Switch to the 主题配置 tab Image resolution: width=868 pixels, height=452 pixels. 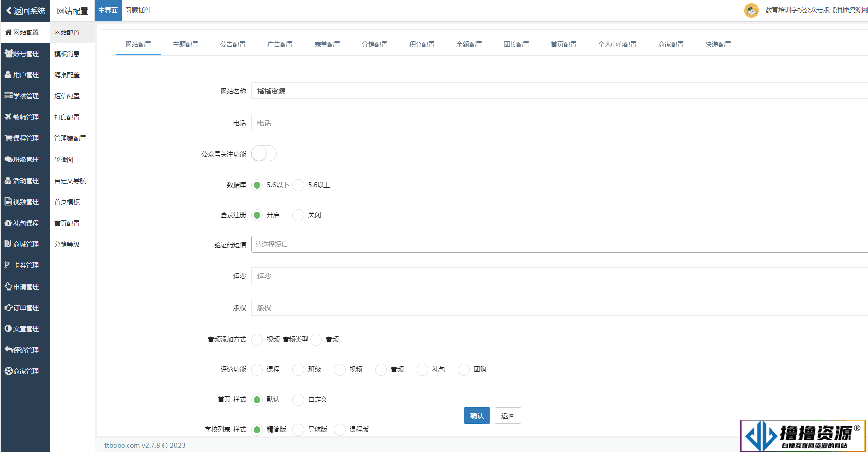[186, 44]
